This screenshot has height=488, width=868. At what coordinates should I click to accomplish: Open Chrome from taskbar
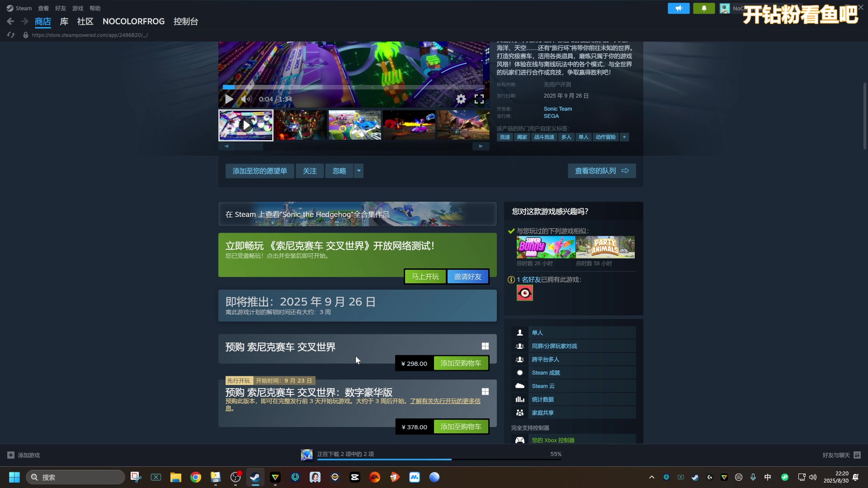tap(196, 477)
